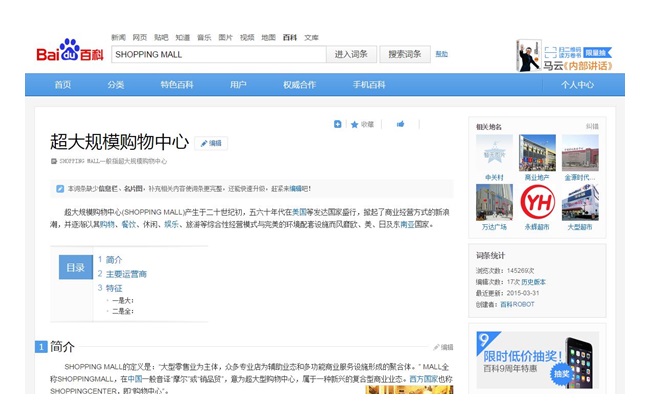Select the 权威合作 menu item
Image resolution: width=650 pixels, height=419 pixels.
[299, 85]
